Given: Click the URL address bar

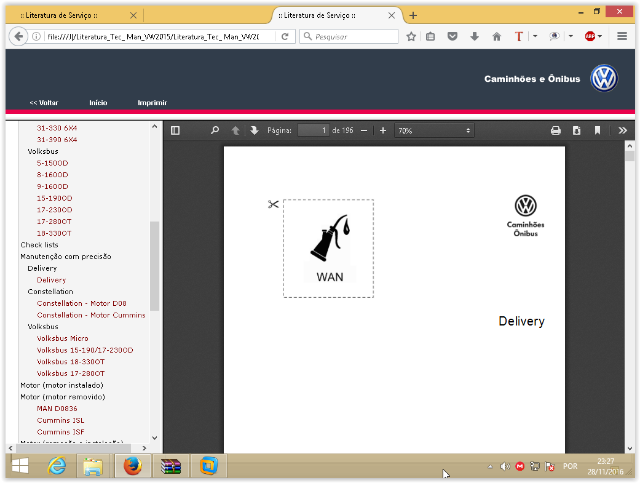Looking at the screenshot, I should coord(153,37).
